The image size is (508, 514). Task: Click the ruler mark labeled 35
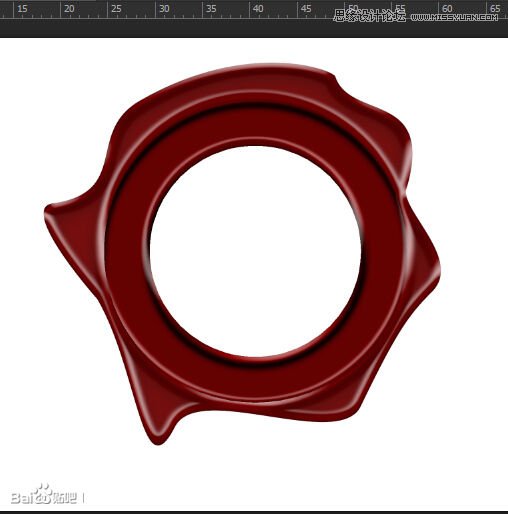pyautogui.click(x=211, y=9)
